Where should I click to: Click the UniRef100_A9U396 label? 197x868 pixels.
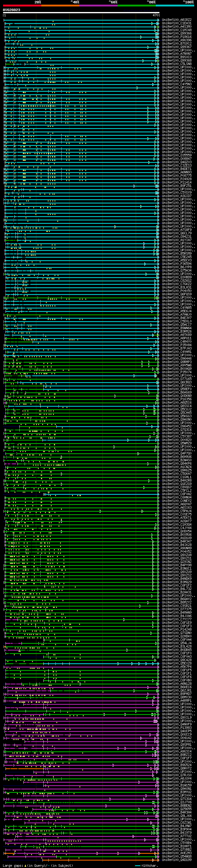pyautogui.click(x=177, y=40)
